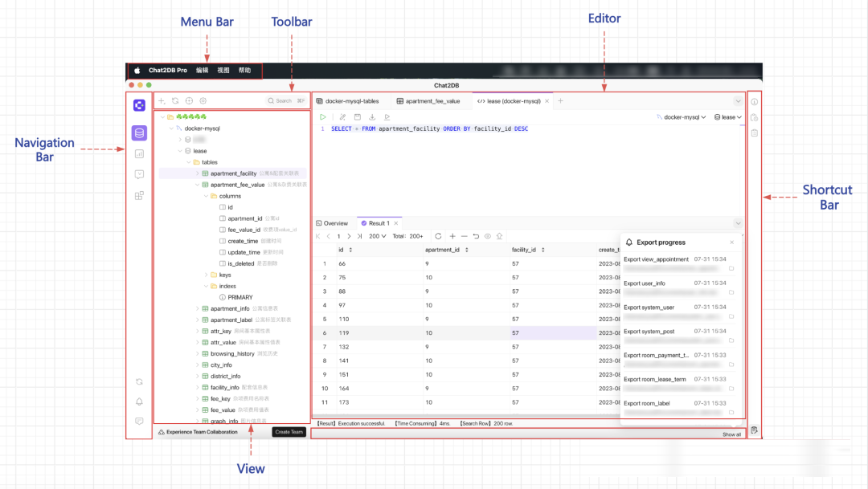Collapse the columns folder in the tree
Viewport: 868px width, 489px height.
tap(204, 196)
